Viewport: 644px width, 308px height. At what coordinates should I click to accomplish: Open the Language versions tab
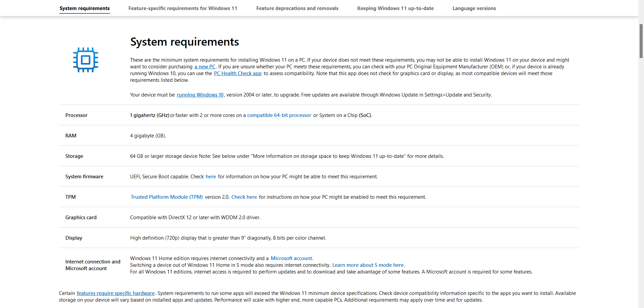474,8
